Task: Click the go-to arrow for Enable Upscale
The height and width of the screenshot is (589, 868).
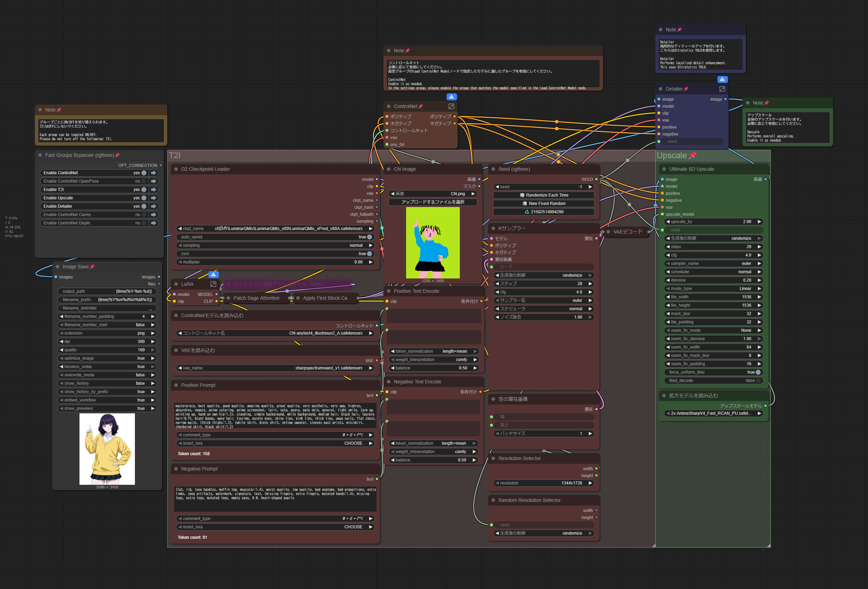Action: click(x=153, y=198)
